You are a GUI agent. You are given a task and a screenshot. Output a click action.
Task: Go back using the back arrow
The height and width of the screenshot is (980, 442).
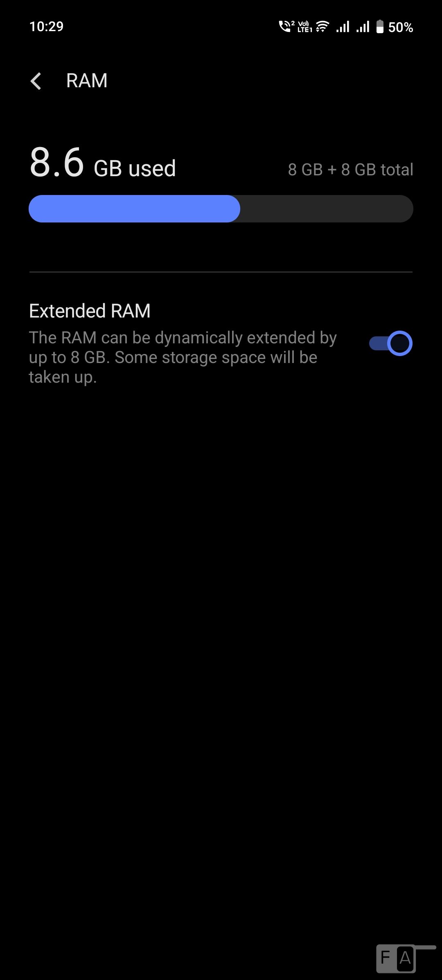36,81
